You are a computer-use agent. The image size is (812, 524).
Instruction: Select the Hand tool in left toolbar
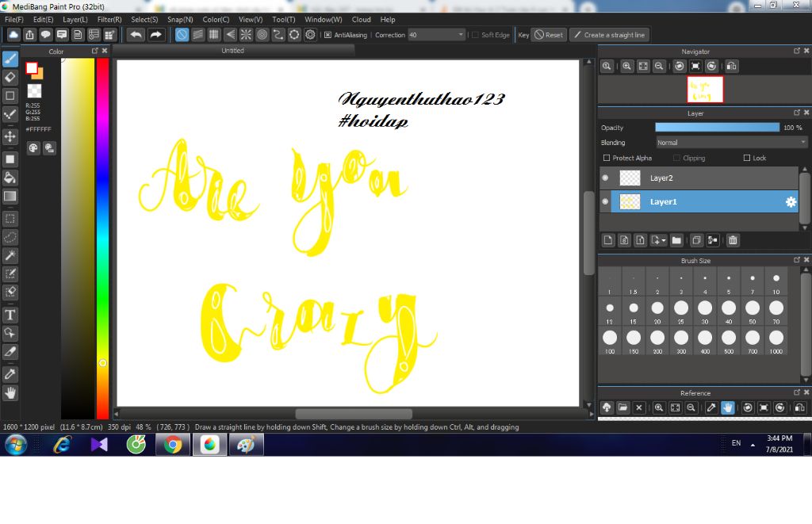tap(10, 393)
